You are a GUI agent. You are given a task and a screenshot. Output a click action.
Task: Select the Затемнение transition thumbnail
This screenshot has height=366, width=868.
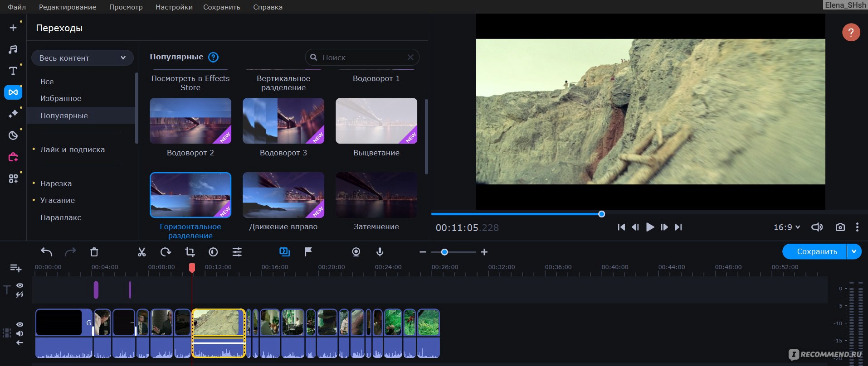pos(376,195)
